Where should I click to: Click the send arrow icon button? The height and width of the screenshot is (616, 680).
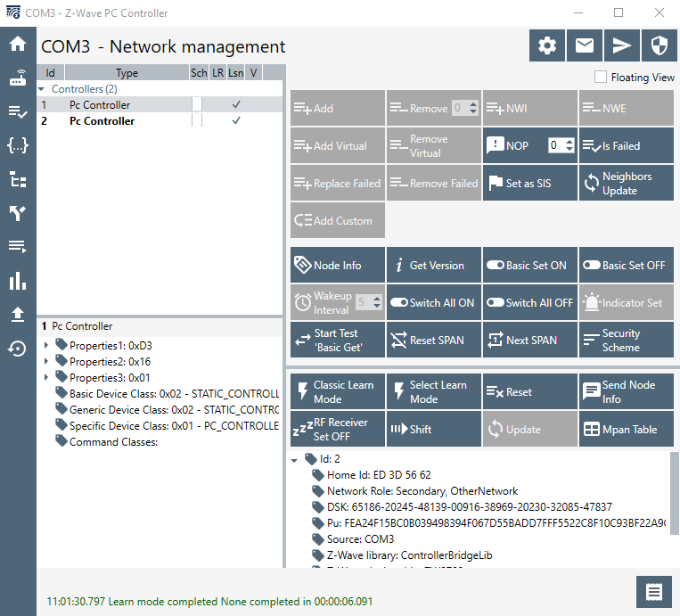point(622,45)
